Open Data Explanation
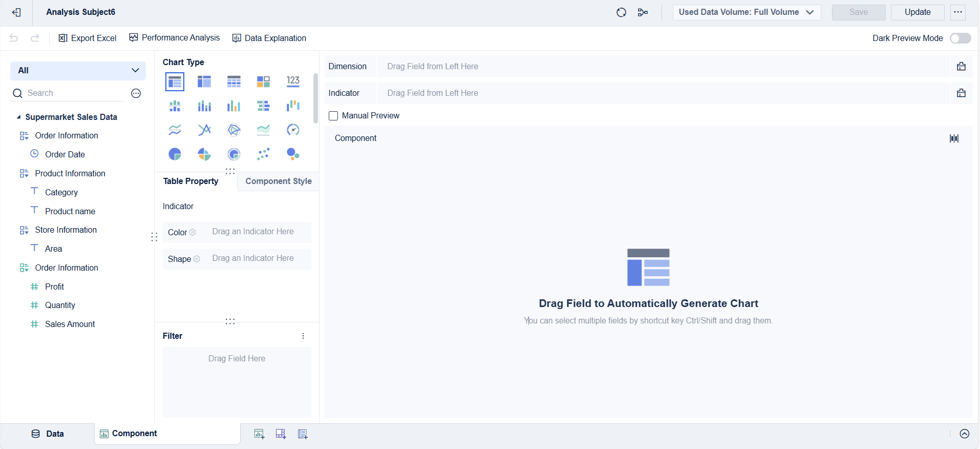 click(269, 38)
